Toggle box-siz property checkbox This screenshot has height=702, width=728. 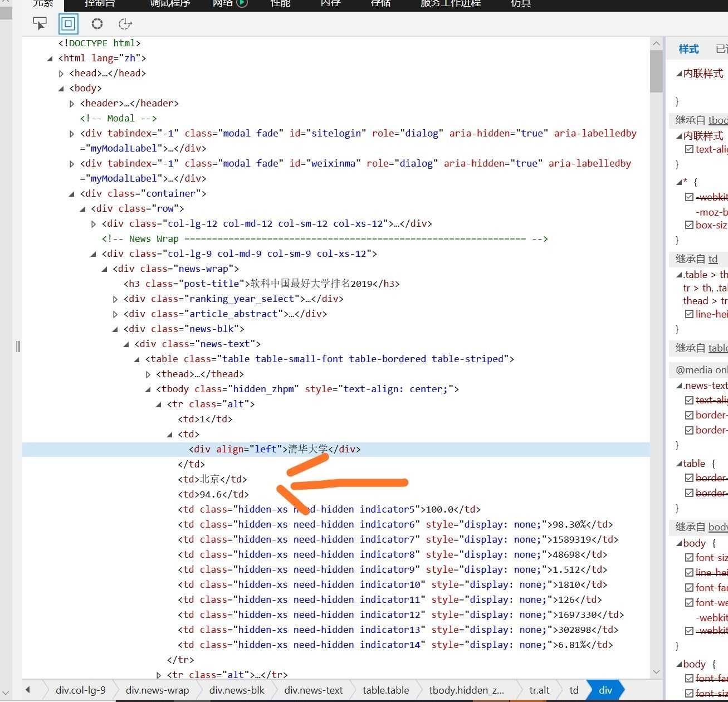coord(689,225)
